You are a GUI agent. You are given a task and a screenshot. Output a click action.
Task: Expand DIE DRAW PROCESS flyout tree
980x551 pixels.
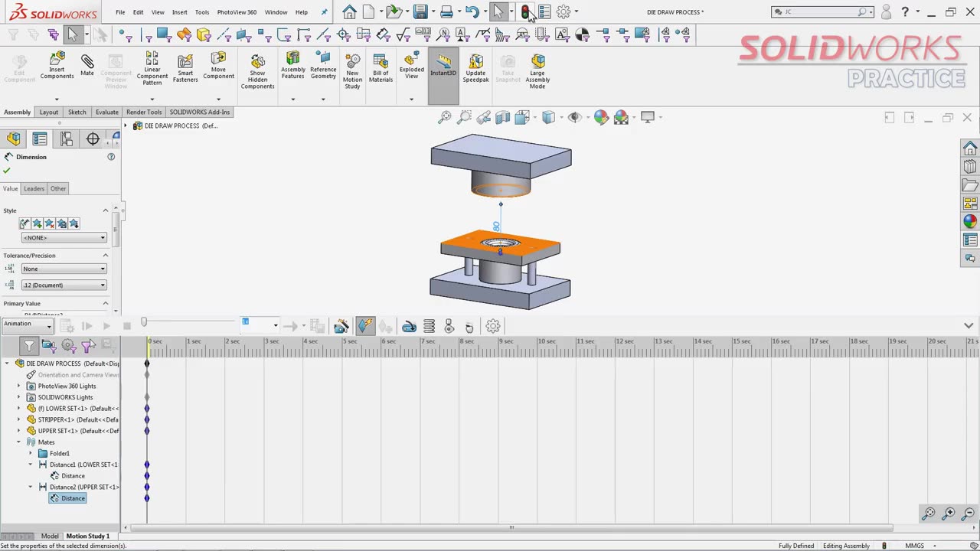[127, 126]
